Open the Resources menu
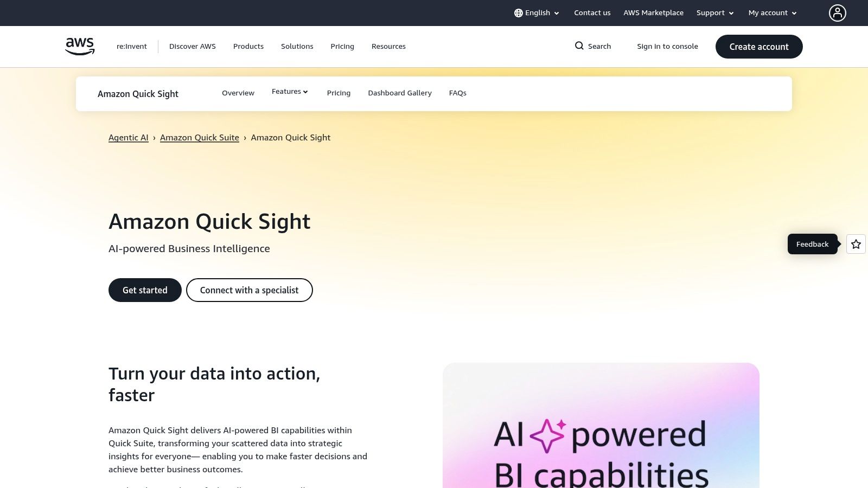The width and height of the screenshot is (868, 488). click(388, 47)
